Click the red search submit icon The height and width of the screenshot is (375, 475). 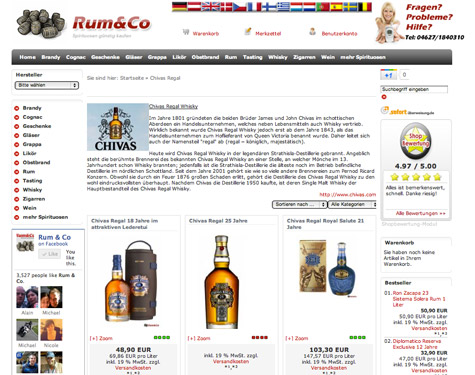point(384,97)
